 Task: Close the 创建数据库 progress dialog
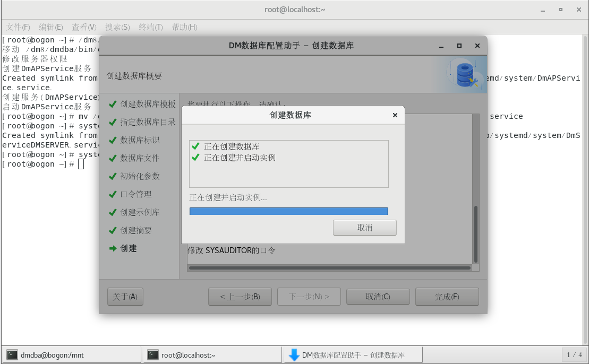tap(395, 115)
